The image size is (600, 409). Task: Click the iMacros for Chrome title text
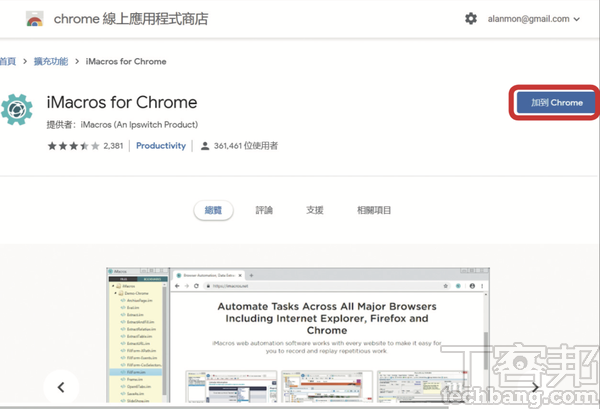click(122, 103)
